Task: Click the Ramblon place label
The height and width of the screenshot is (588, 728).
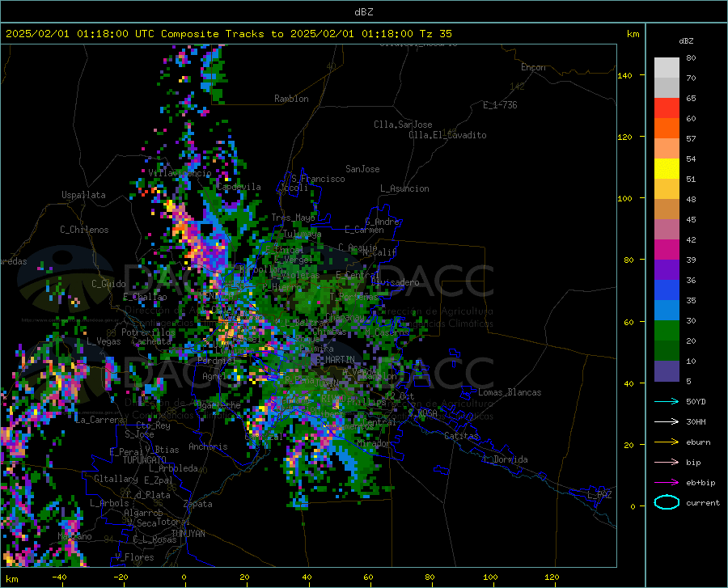Action: tap(291, 99)
